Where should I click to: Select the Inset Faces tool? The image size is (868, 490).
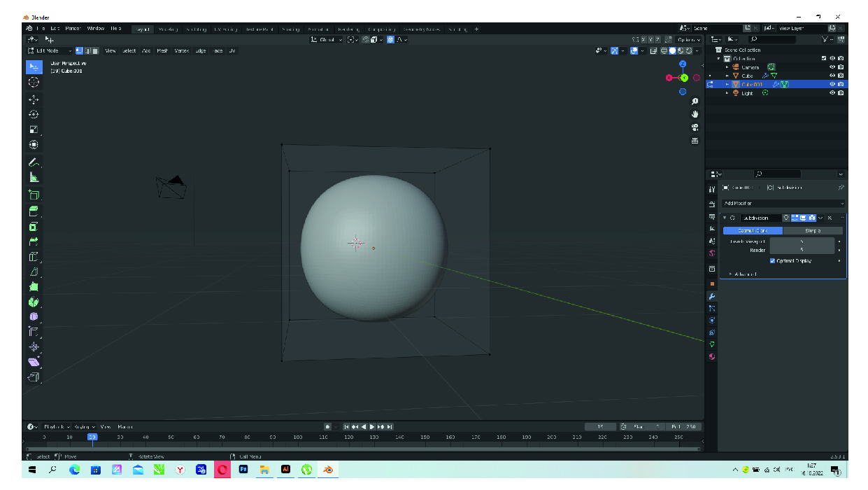34,227
